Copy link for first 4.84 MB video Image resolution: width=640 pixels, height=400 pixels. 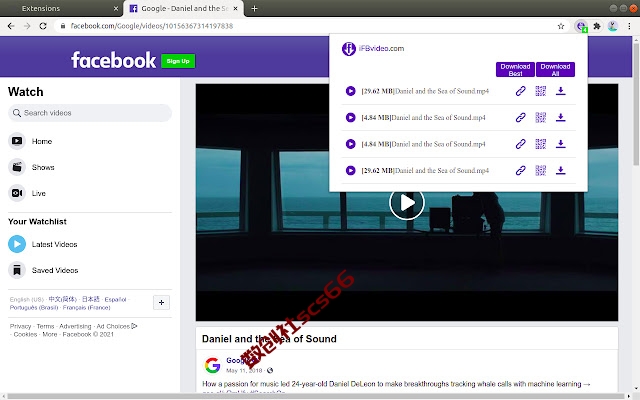520,118
